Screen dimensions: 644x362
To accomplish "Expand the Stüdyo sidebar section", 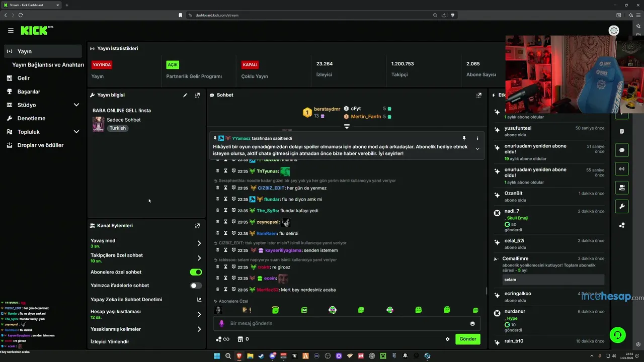I will [x=76, y=105].
